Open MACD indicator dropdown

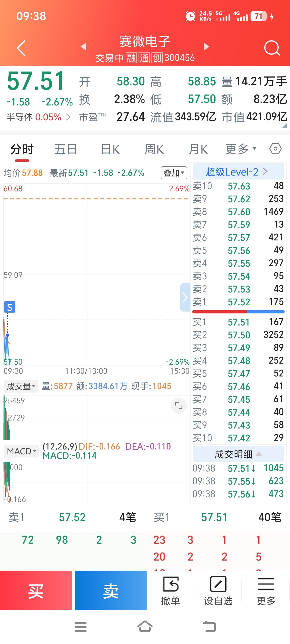(x=21, y=451)
